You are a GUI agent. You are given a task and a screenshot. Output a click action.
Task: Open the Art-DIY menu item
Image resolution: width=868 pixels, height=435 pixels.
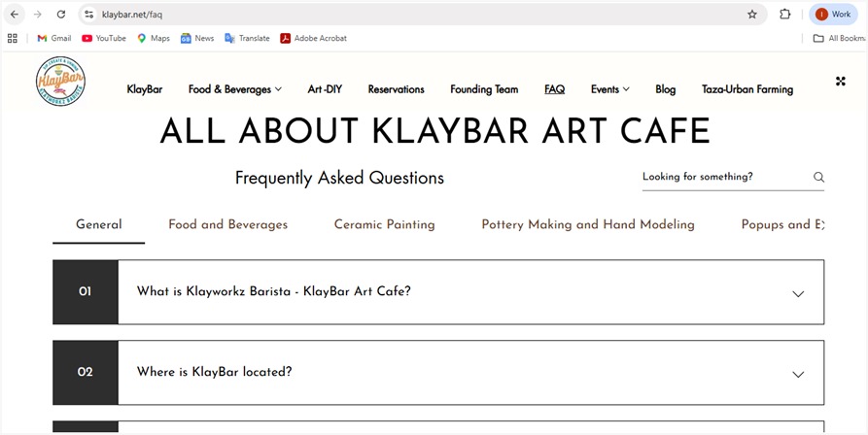(x=325, y=89)
